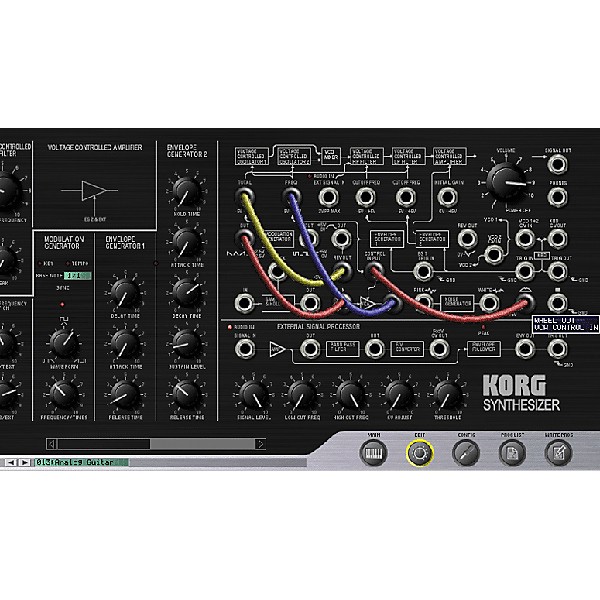Click the Write Prog icon
Image resolution: width=600 pixels, height=600 pixels.
tap(558, 453)
